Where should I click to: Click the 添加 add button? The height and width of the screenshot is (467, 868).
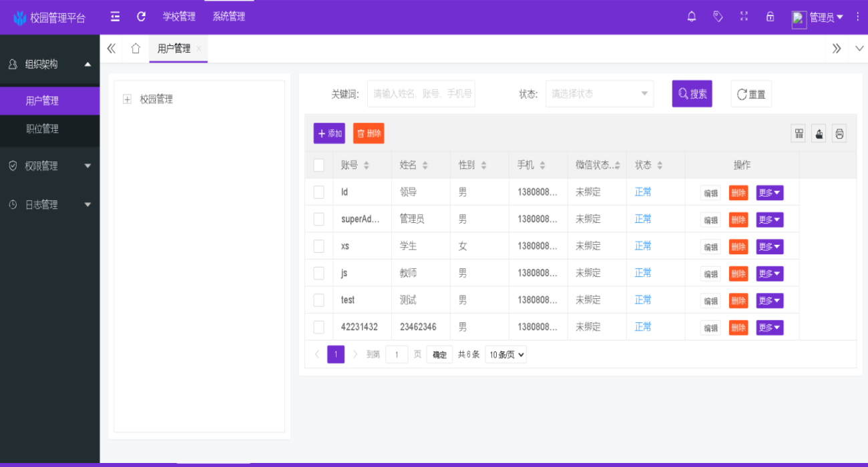click(x=329, y=133)
